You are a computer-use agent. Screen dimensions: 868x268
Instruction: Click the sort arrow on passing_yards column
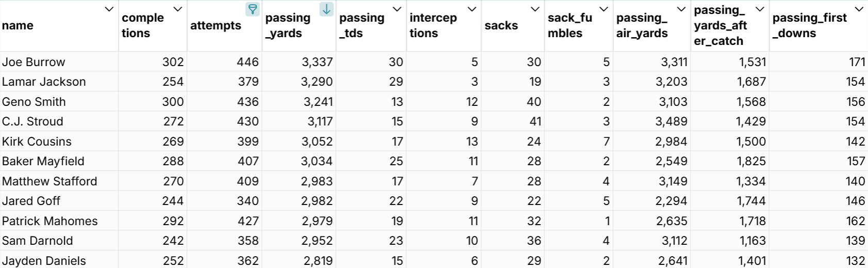point(326,9)
